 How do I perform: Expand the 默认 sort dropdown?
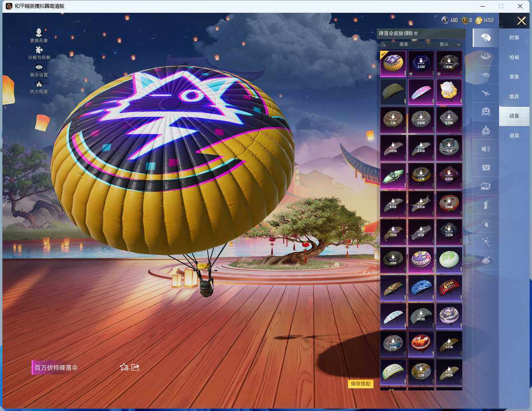tap(450, 45)
